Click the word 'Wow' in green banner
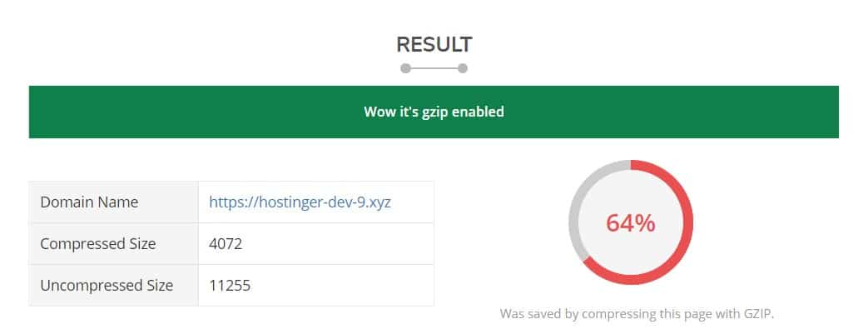The height and width of the screenshot is (334, 868). pyautogui.click(x=377, y=112)
